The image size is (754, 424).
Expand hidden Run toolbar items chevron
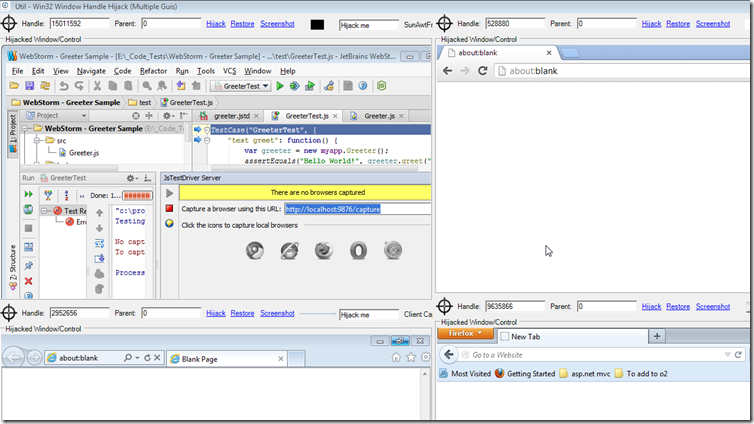click(82, 196)
